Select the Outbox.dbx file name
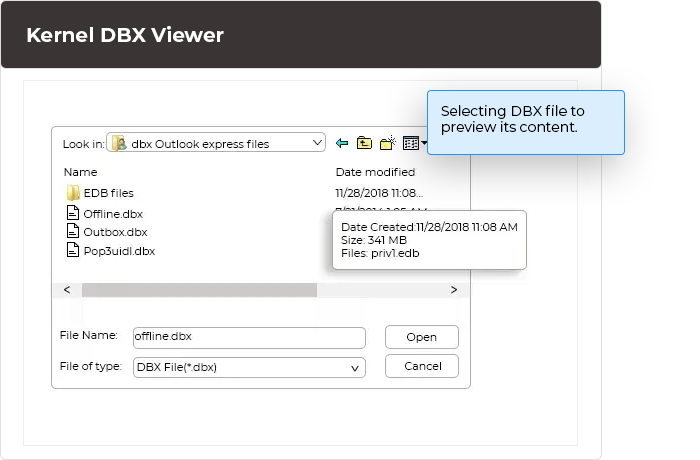 pos(115,232)
